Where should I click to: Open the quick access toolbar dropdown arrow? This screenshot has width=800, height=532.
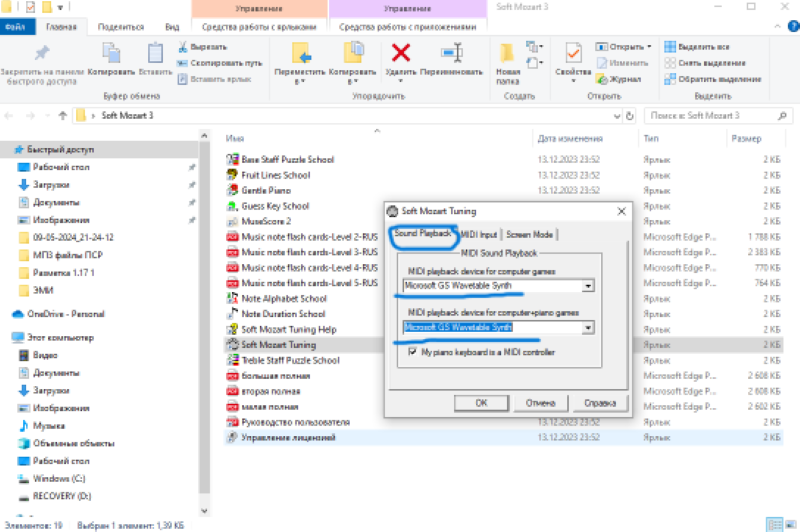pyautogui.click(x=60, y=7)
